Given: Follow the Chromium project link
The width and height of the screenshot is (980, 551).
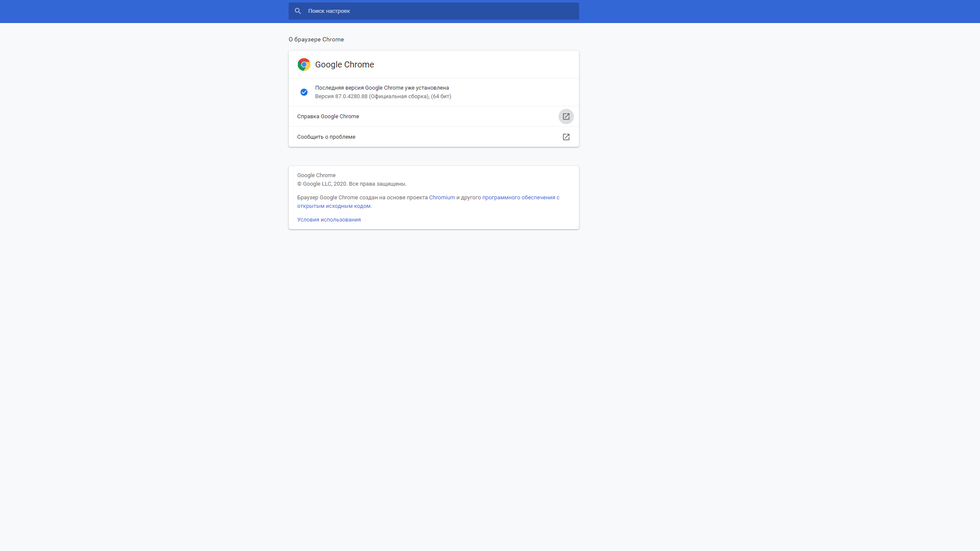Looking at the screenshot, I should pos(442,198).
